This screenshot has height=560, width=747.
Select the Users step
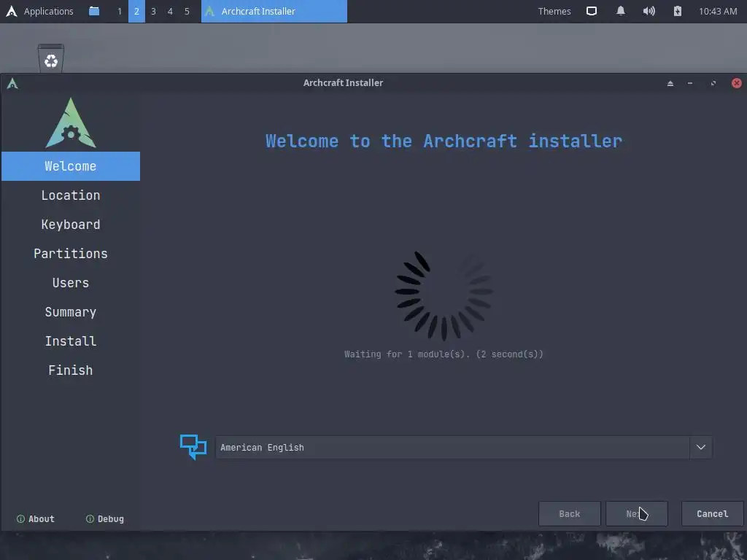click(x=71, y=283)
